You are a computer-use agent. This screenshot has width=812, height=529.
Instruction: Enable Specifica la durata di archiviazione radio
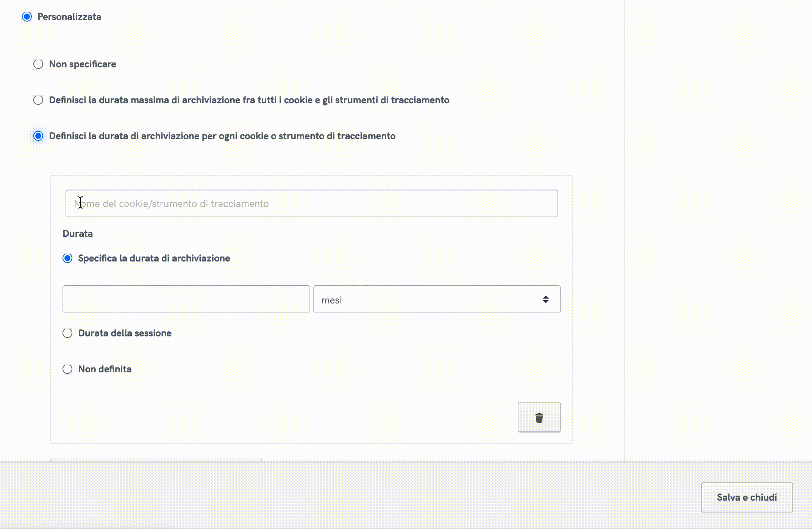tap(67, 258)
